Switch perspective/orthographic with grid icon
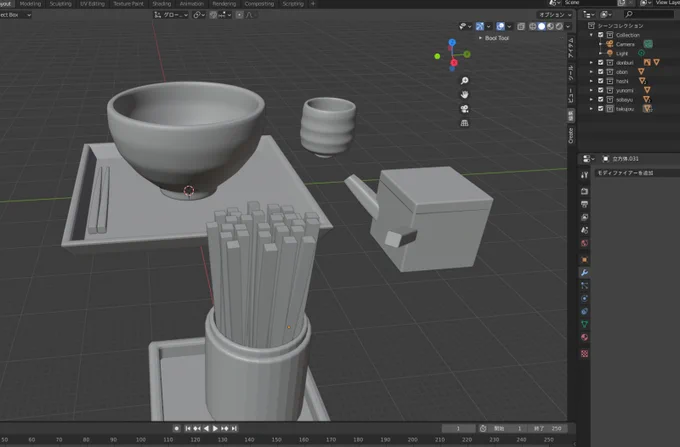This screenshot has height=447, width=680. click(464, 123)
